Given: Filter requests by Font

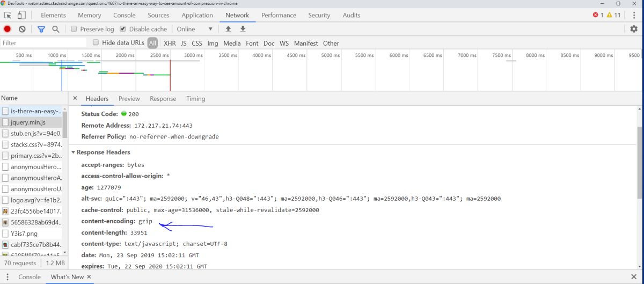Looking at the screenshot, I should click(252, 43).
